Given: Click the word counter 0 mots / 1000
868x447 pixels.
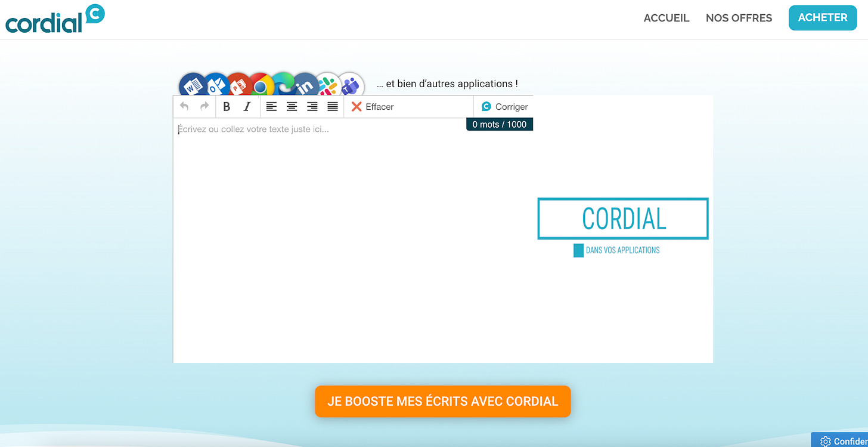Looking at the screenshot, I should 500,124.
